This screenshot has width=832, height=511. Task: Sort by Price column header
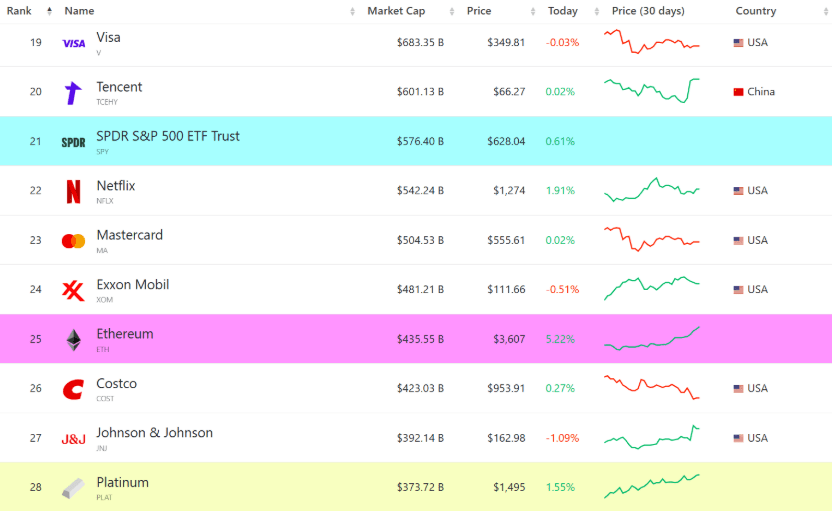pyautogui.click(x=478, y=11)
